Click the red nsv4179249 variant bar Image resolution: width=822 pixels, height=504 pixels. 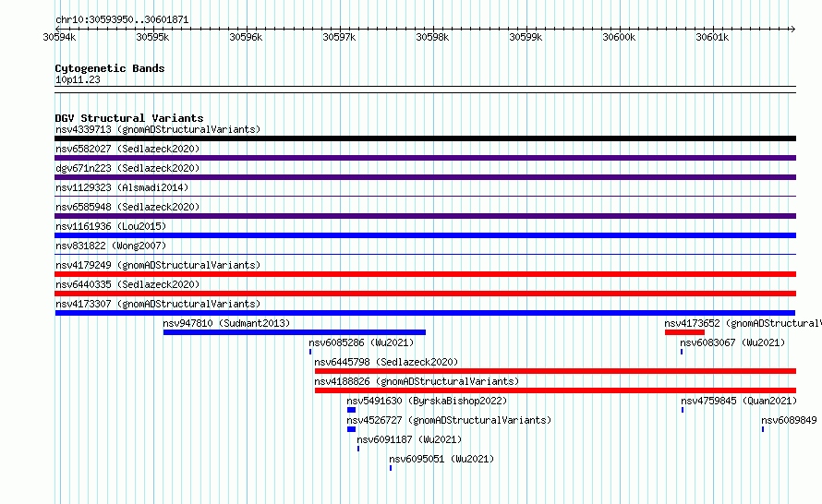click(425, 274)
